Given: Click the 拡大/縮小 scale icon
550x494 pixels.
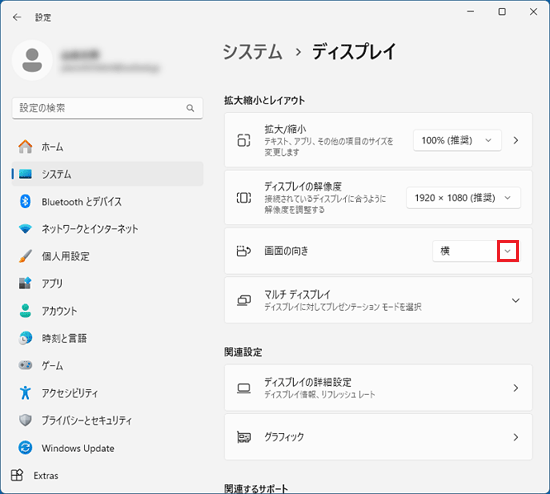Looking at the screenshot, I should tap(244, 140).
